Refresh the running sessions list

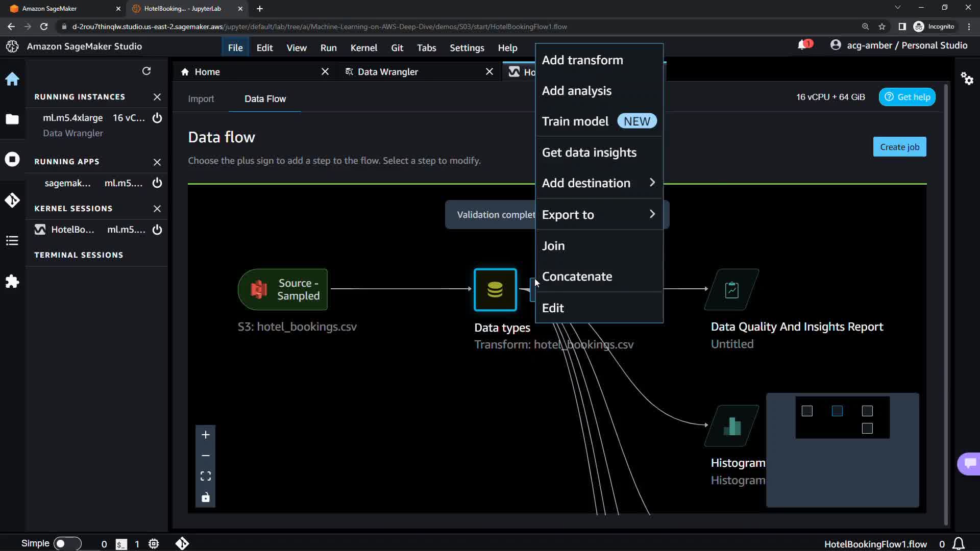(x=146, y=71)
